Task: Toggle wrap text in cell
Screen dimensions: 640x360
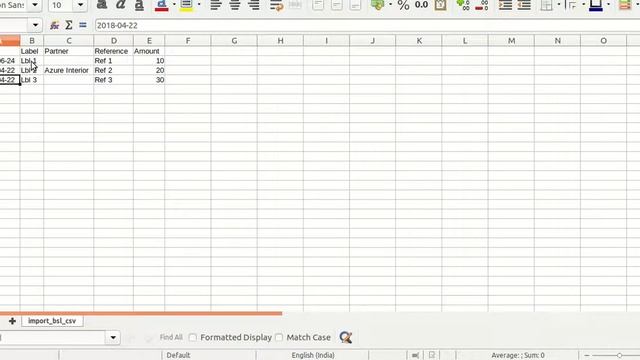Action: [x=276, y=5]
